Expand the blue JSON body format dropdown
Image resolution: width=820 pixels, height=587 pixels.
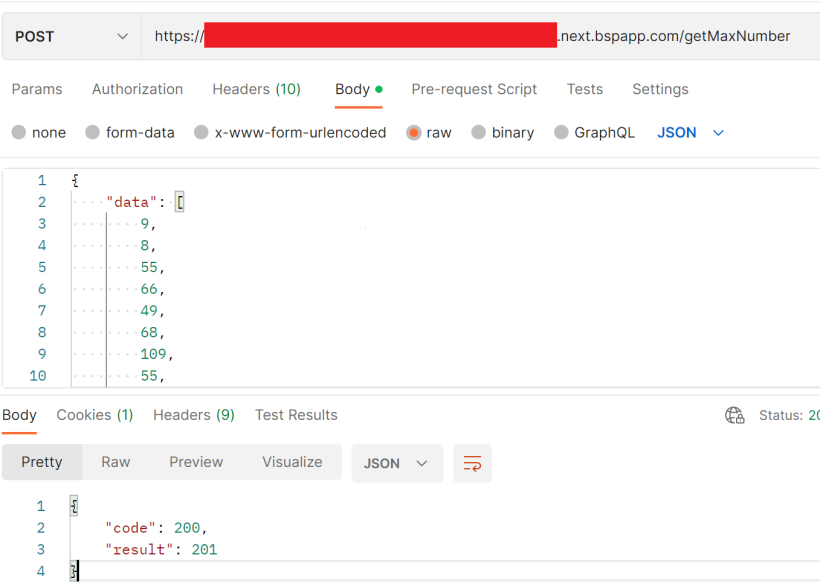[690, 132]
